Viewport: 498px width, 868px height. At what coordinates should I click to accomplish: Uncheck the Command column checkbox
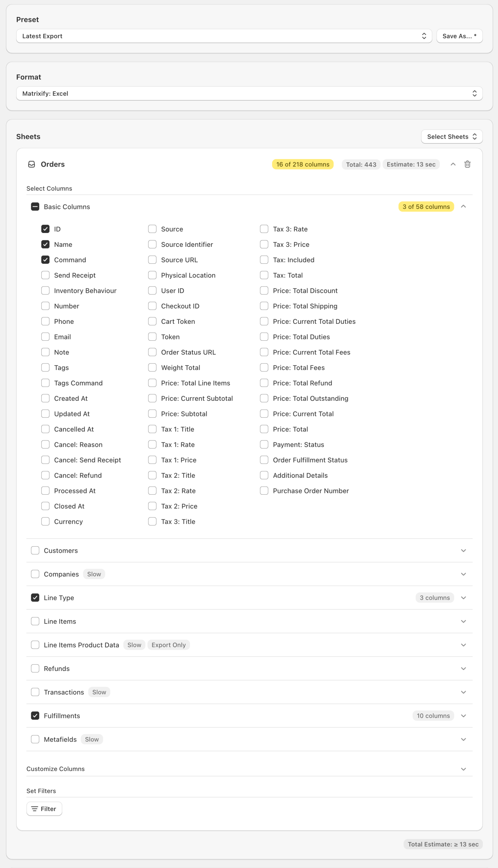click(x=45, y=260)
